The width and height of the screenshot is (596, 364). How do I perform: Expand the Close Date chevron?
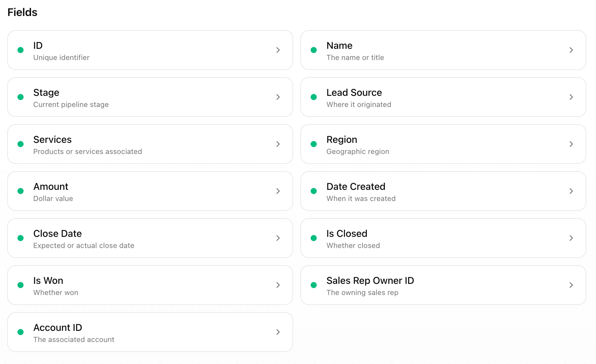tap(278, 238)
